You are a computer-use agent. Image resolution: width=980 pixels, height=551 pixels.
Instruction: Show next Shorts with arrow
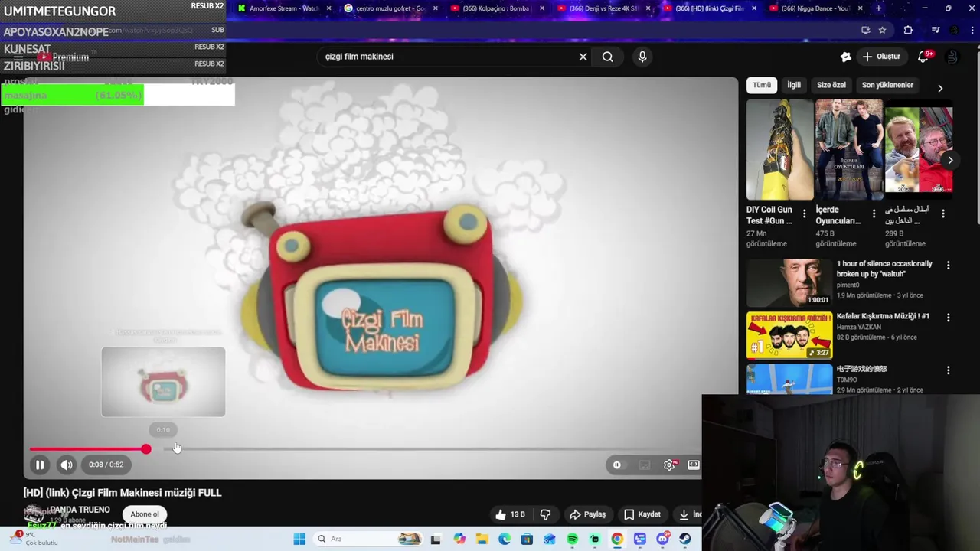pos(950,160)
